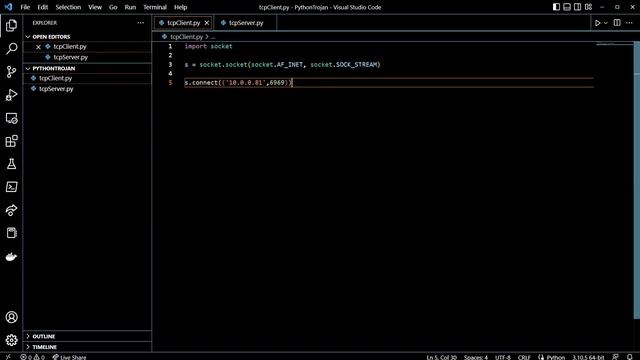Image resolution: width=640 pixels, height=360 pixels.
Task: Open the notebook icon in activity bar
Action: [11, 233]
